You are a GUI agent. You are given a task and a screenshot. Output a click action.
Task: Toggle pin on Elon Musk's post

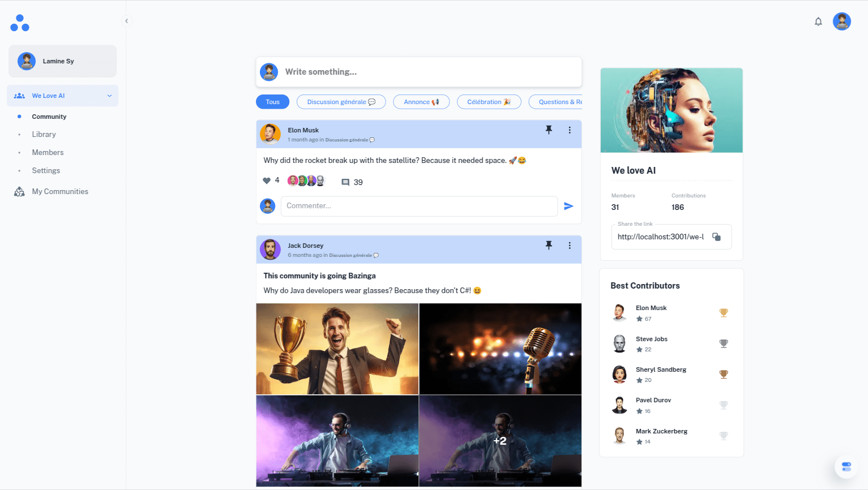549,130
